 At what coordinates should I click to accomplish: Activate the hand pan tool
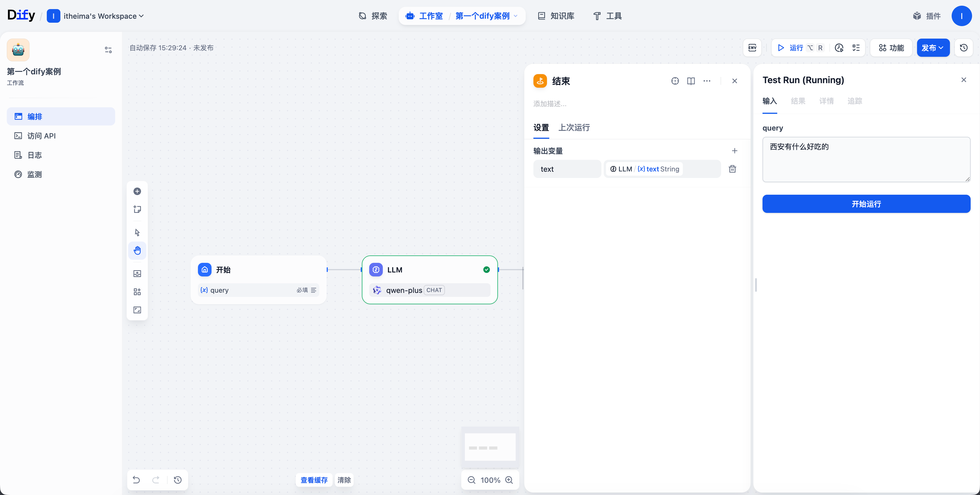click(137, 251)
